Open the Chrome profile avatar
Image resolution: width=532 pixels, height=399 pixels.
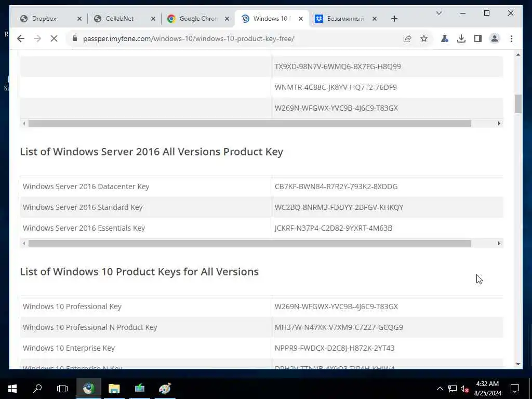[495, 38]
